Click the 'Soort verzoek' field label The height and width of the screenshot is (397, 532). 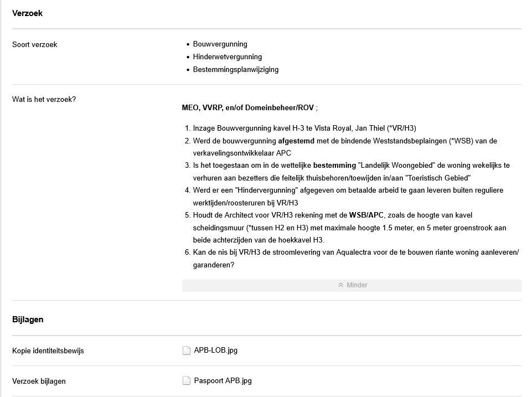(x=34, y=44)
